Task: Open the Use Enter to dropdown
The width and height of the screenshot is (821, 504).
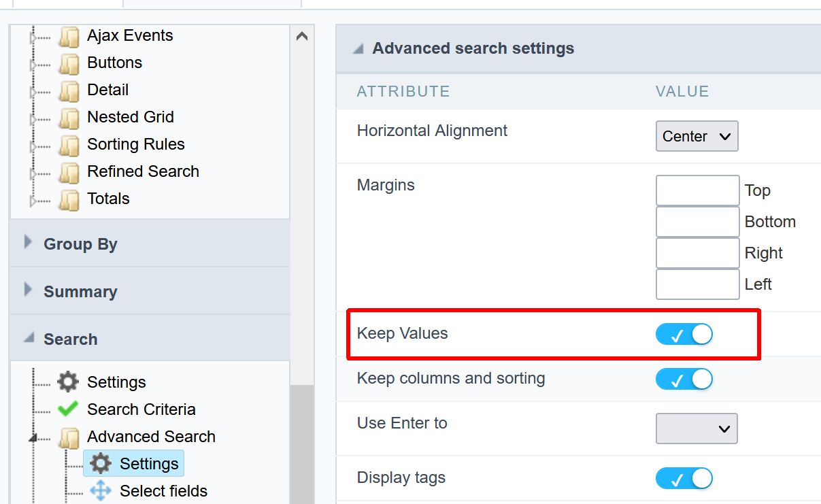Action: 697,429
